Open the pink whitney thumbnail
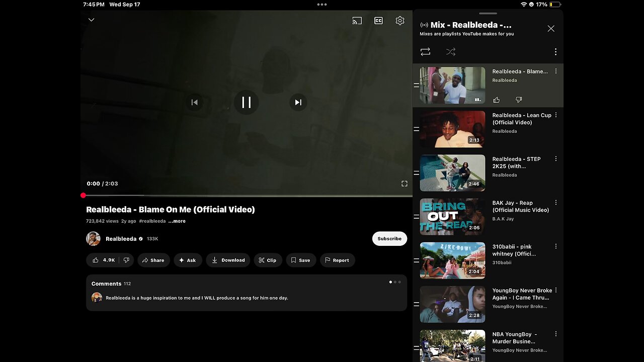Image resolution: width=644 pixels, height=362 pixels. pos(453,260)
